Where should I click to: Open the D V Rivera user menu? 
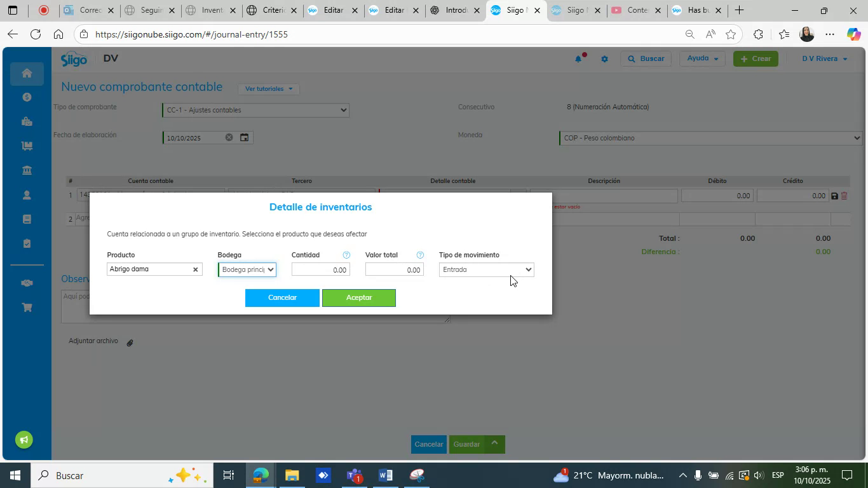[824, 59]
